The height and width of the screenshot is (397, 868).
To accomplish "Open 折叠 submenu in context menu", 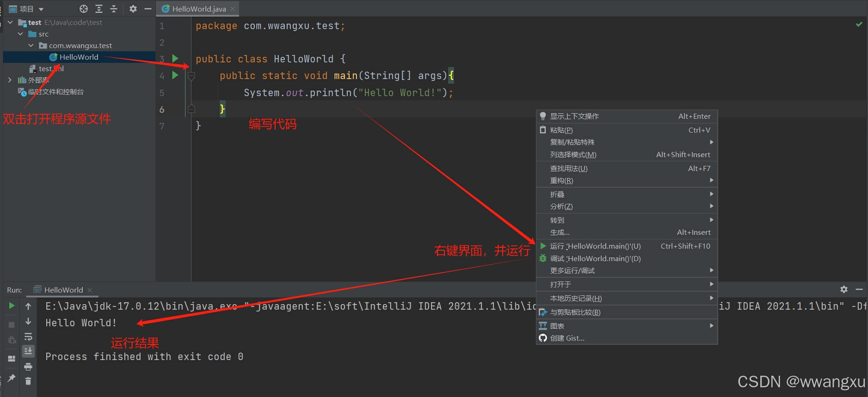I will pyautogui.click(x=627, y=194).
